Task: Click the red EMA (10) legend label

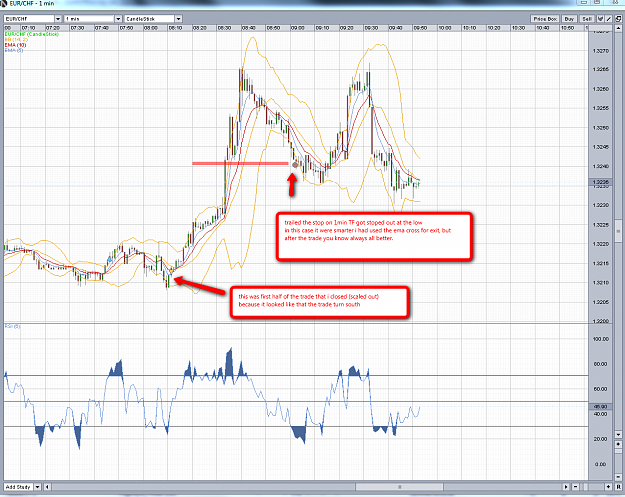Action: (15, 45)
